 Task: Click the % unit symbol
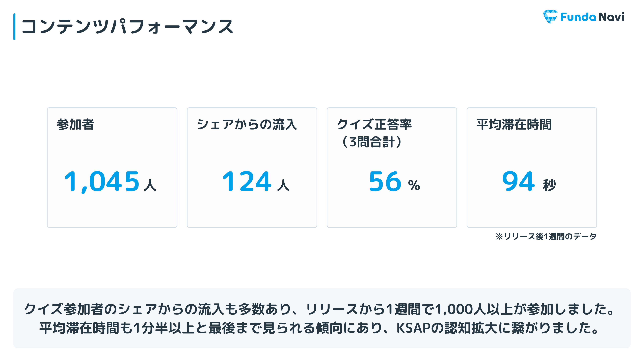coord(414,185)
